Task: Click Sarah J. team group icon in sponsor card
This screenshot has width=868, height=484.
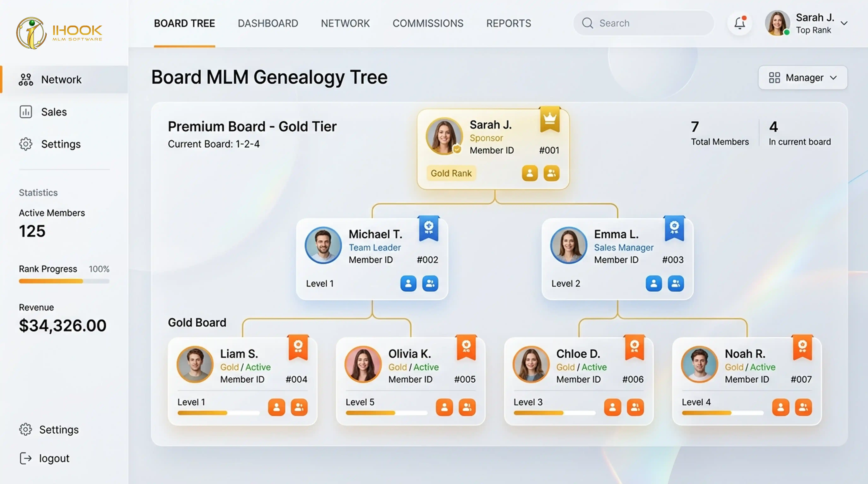Action: click(551, 173)
